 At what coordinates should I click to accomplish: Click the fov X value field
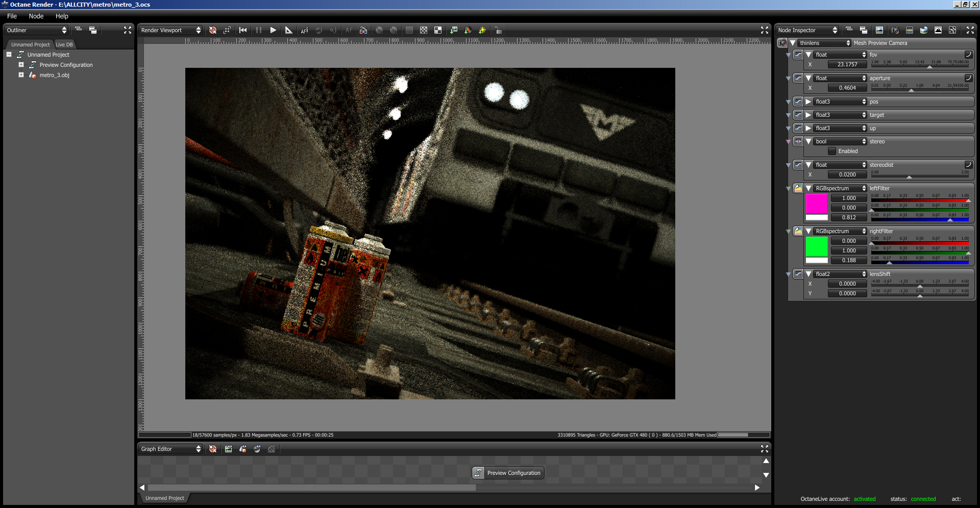tap(847, 64)
